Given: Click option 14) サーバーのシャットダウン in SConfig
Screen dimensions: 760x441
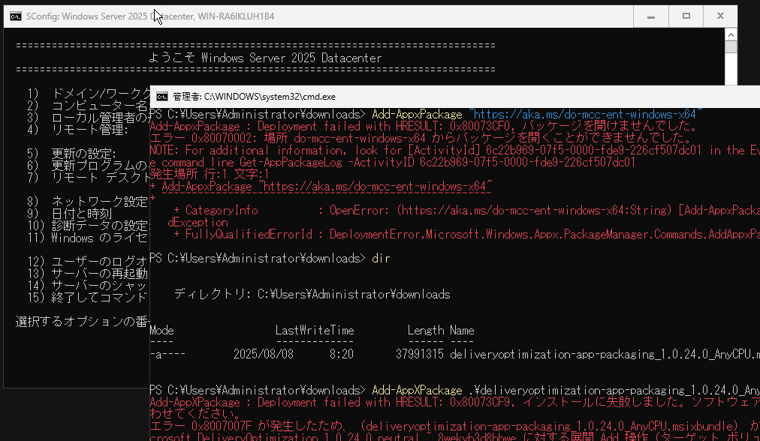Looking at the screenshot, I should tap(88, 286).
